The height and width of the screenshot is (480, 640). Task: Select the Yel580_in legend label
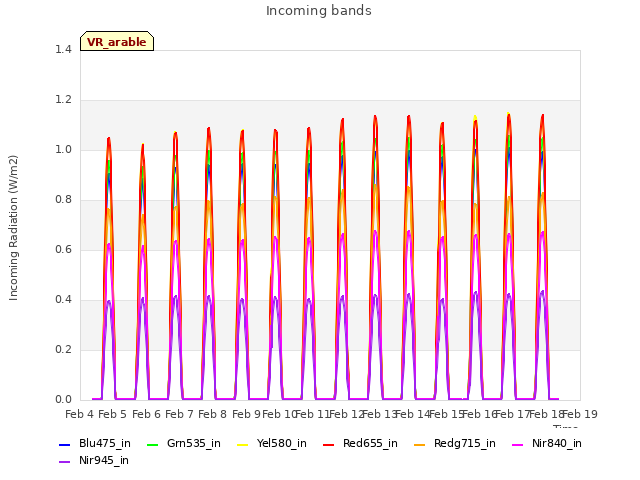coord(282,444)
